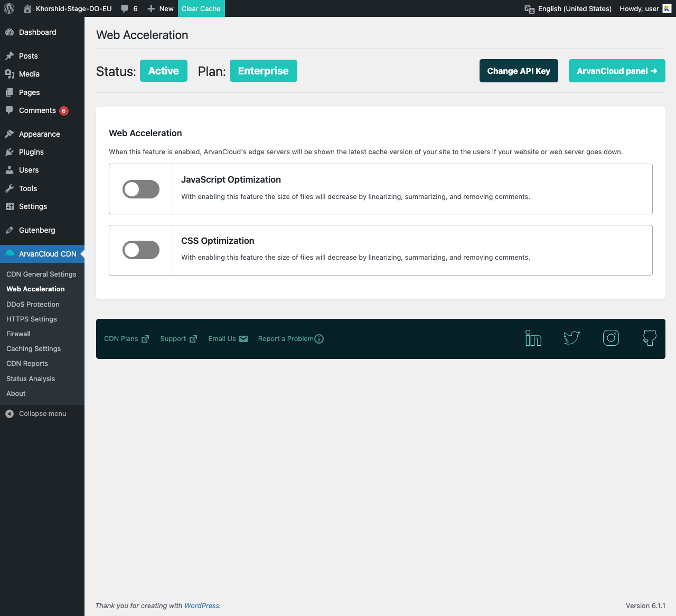The image size is (676, 616).
Task: Click the Version 6.1.1 text
Action: point(645,606)
